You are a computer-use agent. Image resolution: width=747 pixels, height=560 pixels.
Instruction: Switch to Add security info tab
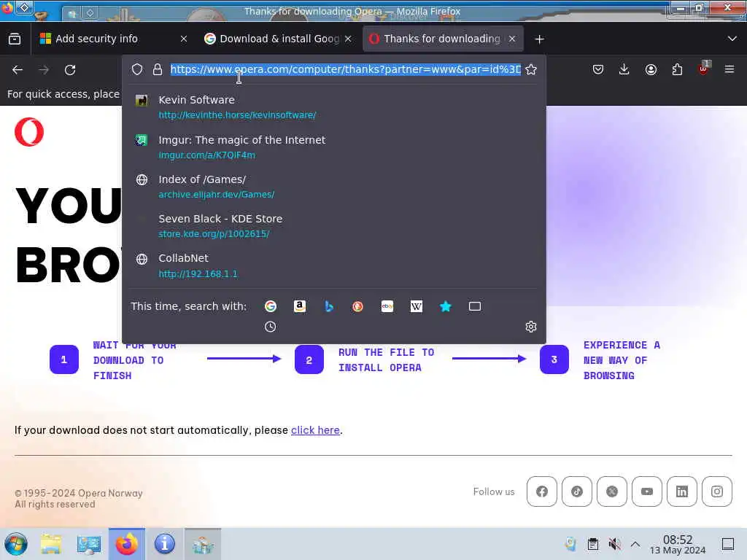point(113,39)
